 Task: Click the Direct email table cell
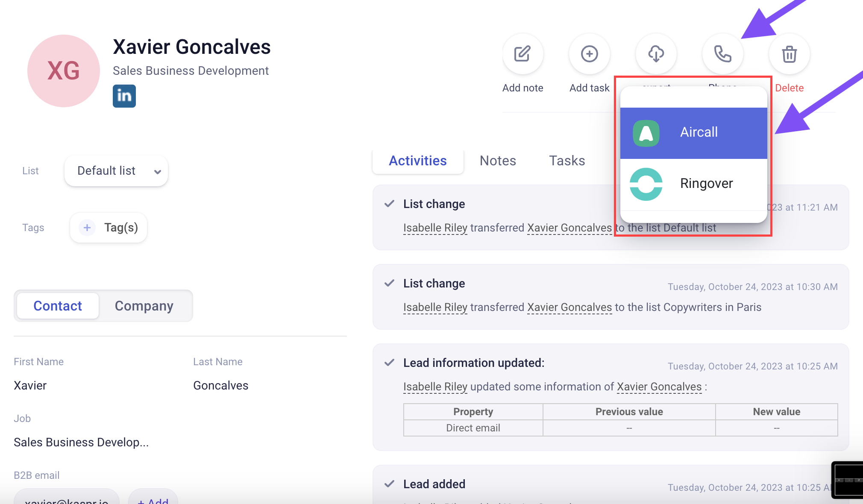473,428
